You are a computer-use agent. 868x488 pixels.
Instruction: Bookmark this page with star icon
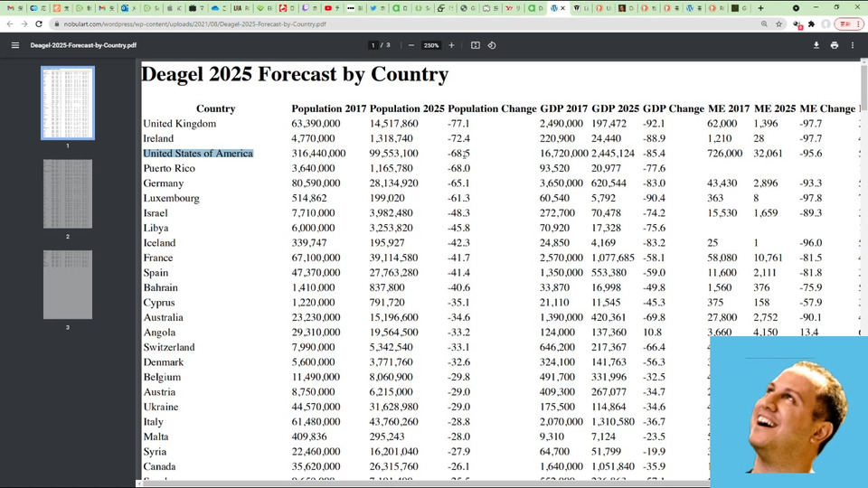click(779, 23)
